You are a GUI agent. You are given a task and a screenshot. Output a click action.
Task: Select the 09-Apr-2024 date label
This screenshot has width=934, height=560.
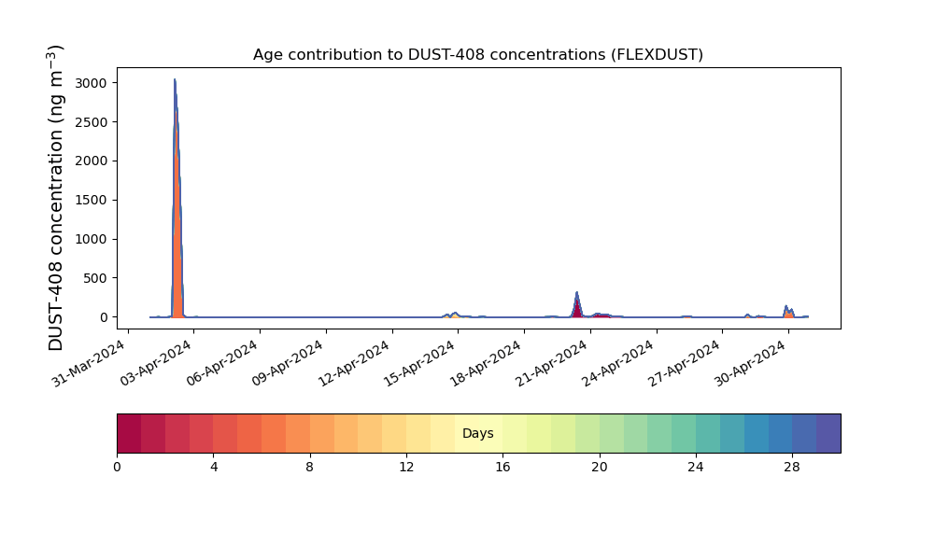click(x=288, y=362)
